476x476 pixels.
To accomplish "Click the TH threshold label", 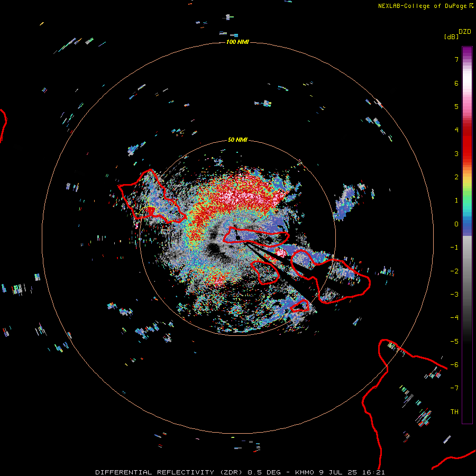I will (454, 412).
